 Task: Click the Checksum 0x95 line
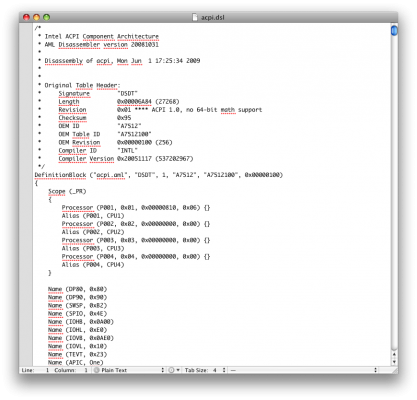coord(95,118)
